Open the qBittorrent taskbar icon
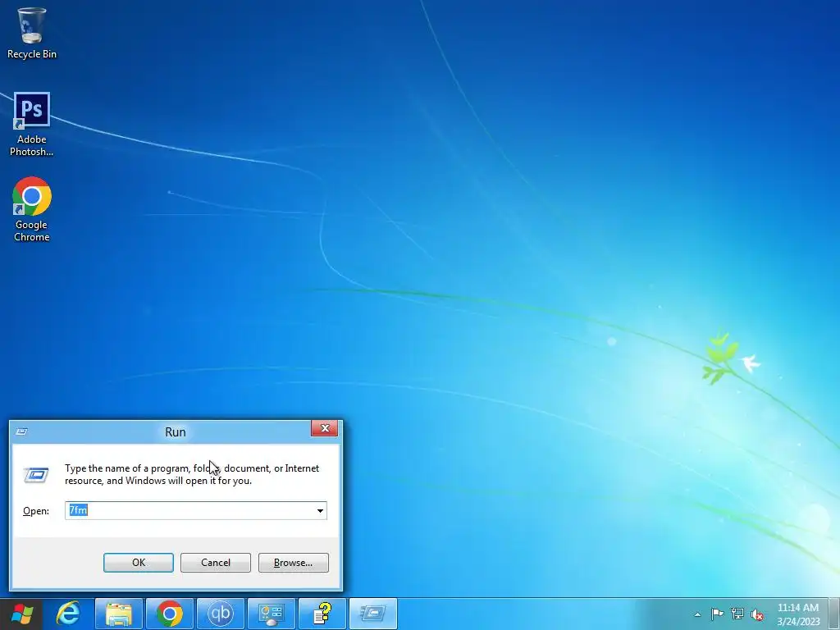The height and width of the screenshot is (630, 840). click(221, 614)
